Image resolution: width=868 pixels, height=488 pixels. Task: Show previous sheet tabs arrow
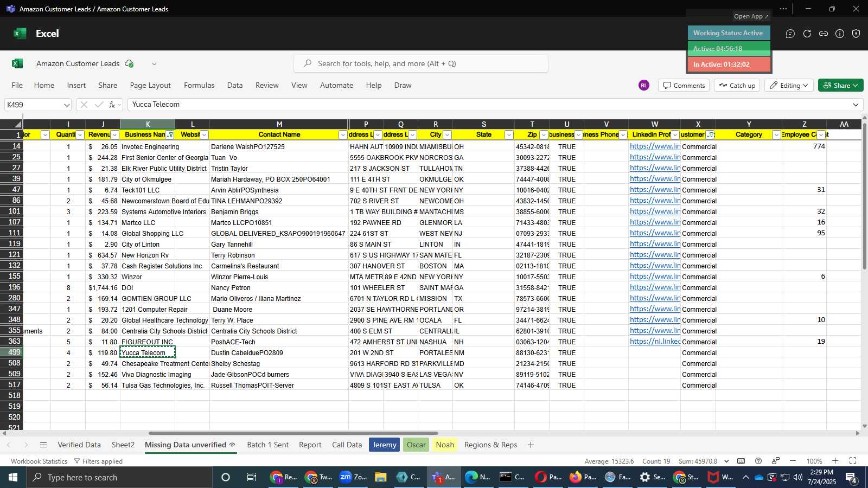click(9, 445)
